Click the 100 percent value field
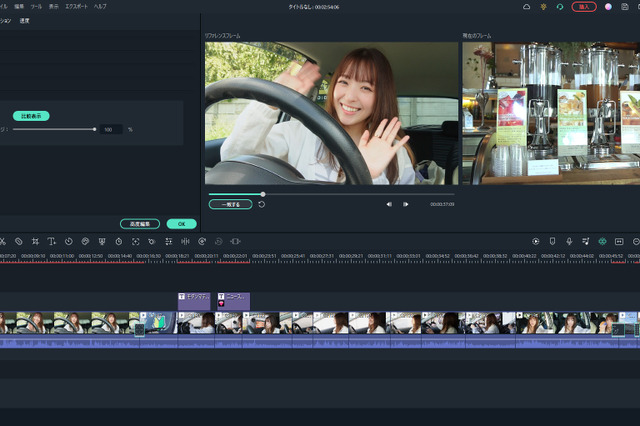 click(x=111, y=129)
